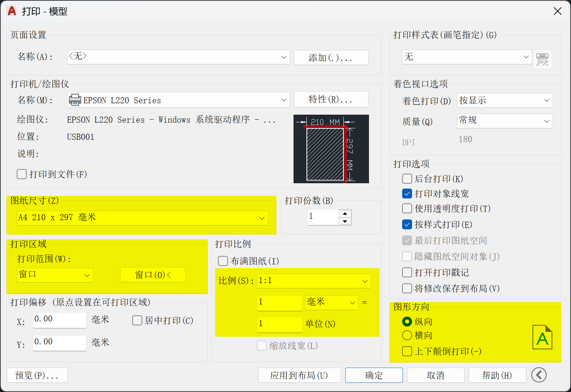Open the 毫米 units dropdown
Image resolution: width=571 pixels, height=392 pixels.
click(332, 302)
